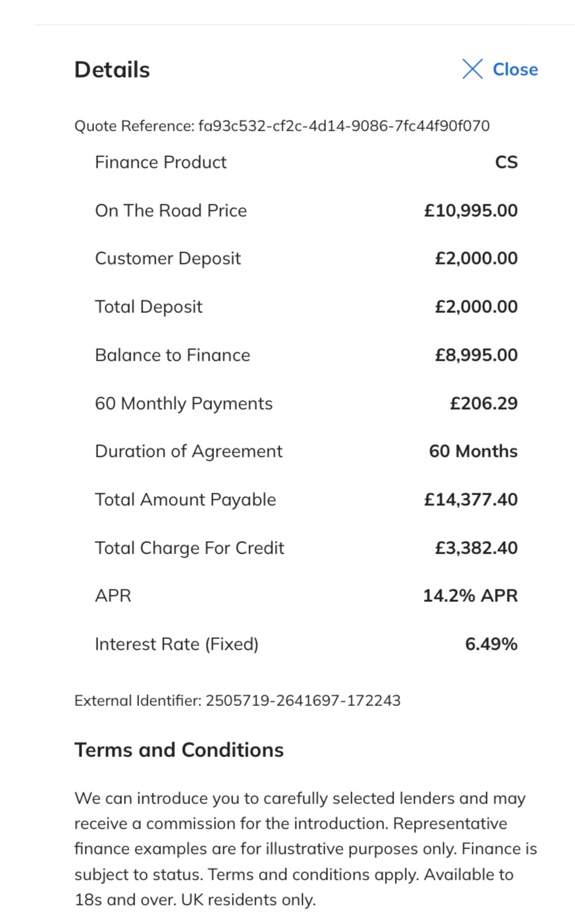
Task: Click the On The Road Price label
Action: (x=171, y=211)
